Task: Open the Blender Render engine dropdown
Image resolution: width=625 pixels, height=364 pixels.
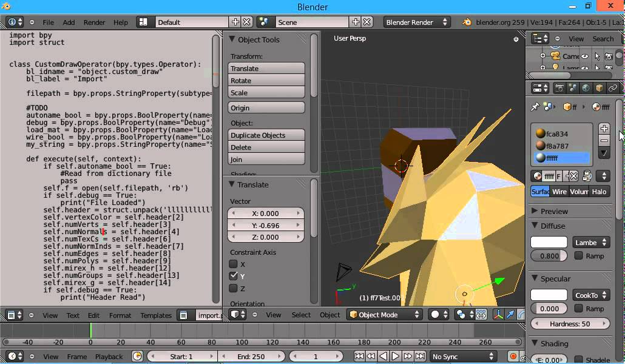Action: 417,22
